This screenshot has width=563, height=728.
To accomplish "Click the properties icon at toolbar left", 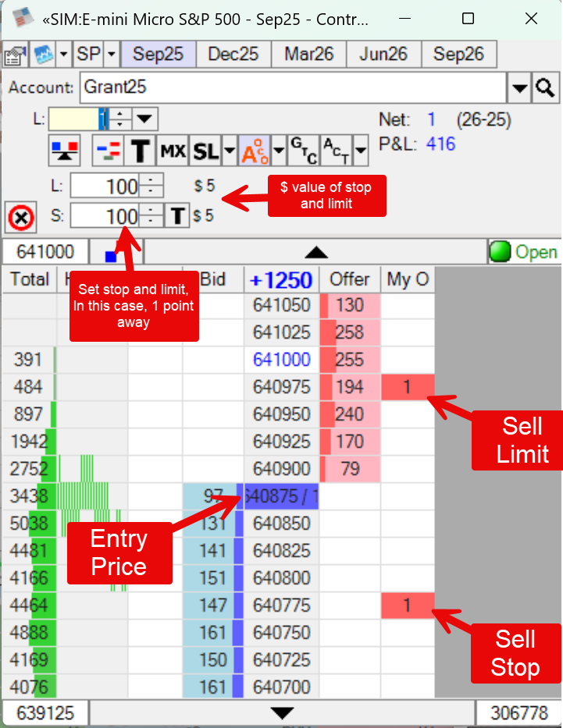I will coord(14,55).
